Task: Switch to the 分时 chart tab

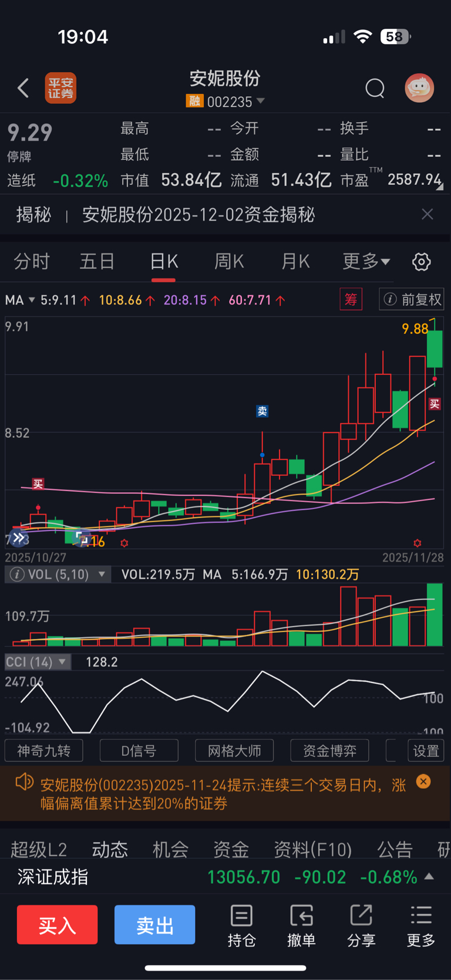Action: 32,261
